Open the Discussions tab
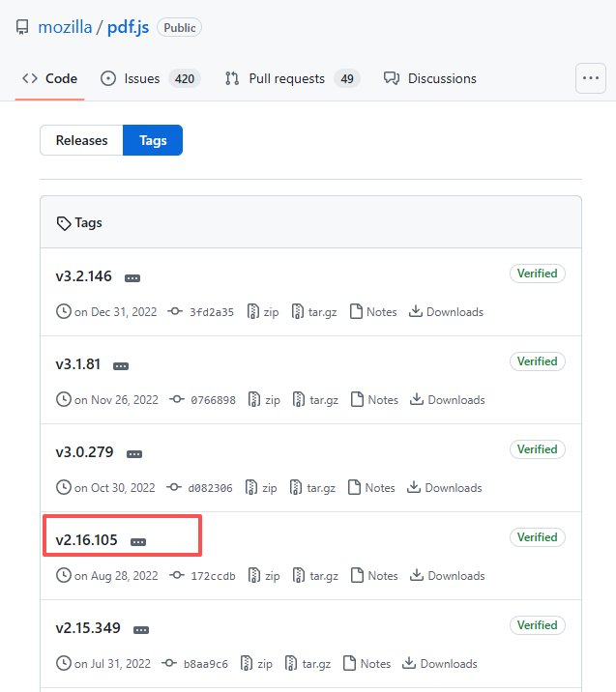The width and height of the screenshot is (616, 692). point(430,78)
